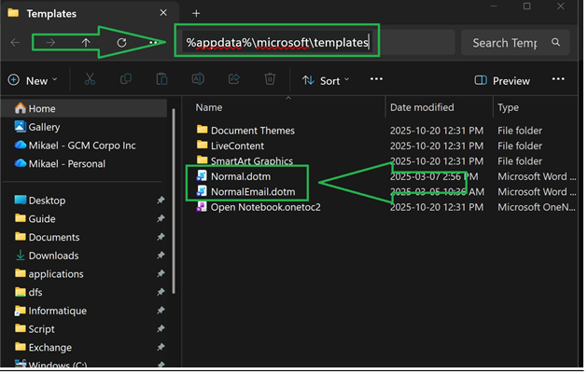588x374 pixels.
Task: Click the Copy icon in toolbar
Action: coord(126,79)
